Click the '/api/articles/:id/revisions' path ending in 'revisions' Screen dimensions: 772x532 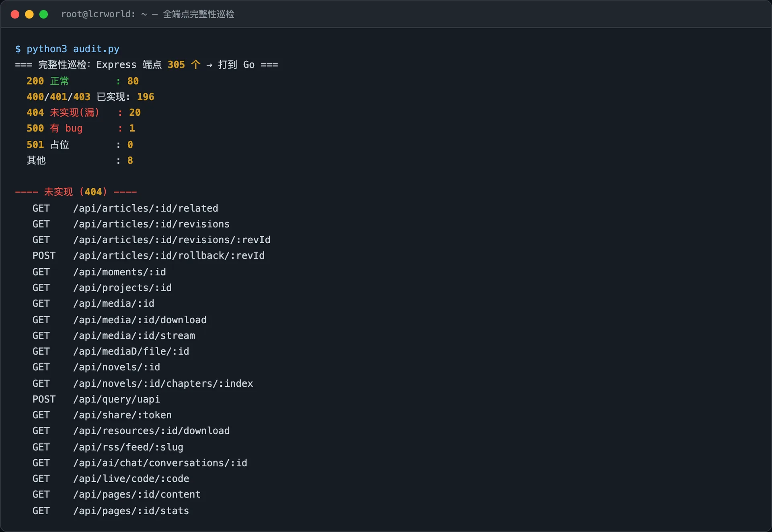151,224
